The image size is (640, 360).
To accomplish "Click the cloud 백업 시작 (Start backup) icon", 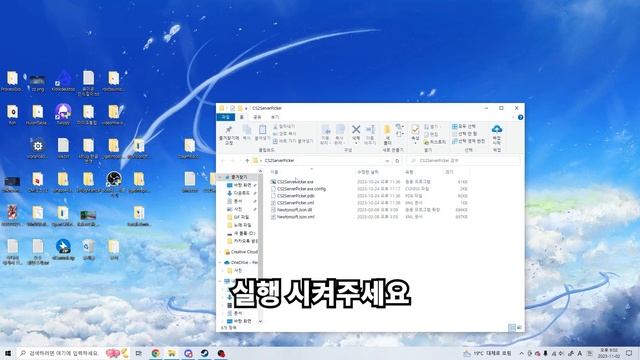I will pyautogui.click(x=497, y=135).
